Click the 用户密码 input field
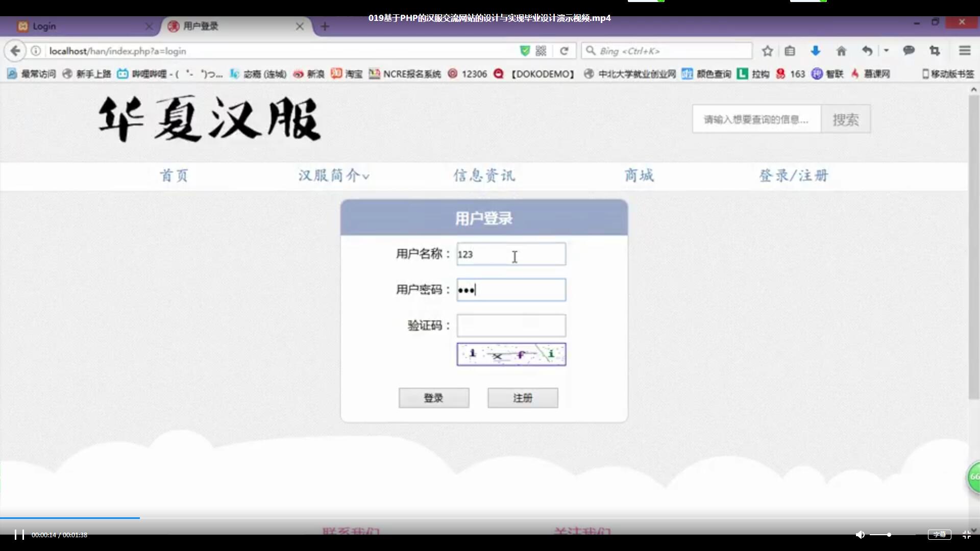This screenshot has height=551, width=980. coord(511,290)
